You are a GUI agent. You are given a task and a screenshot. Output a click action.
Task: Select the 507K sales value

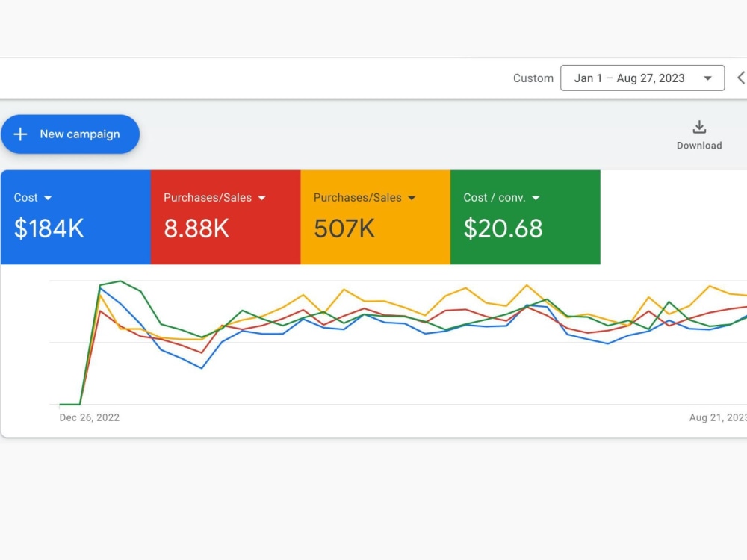(344, 228)
